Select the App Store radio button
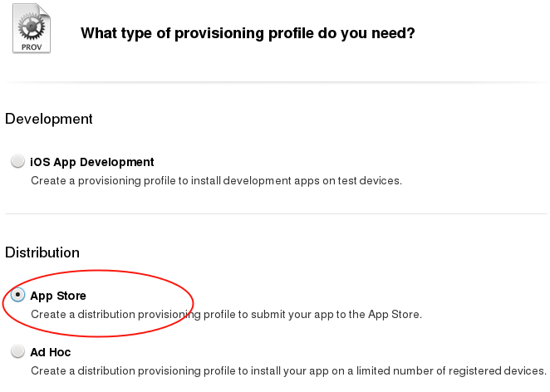Image resolution: width=550 pixels, height=392 pixels. pos(17,295)
